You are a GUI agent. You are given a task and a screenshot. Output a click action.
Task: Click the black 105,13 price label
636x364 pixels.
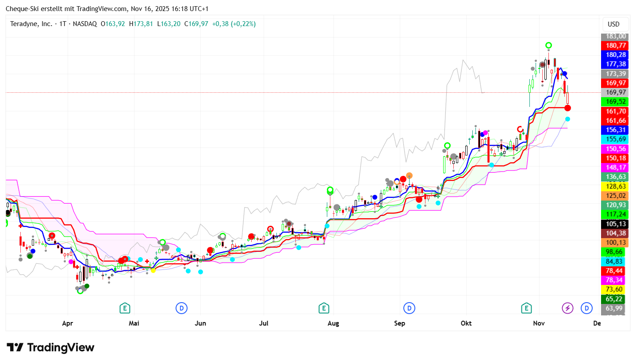[615, 224]
